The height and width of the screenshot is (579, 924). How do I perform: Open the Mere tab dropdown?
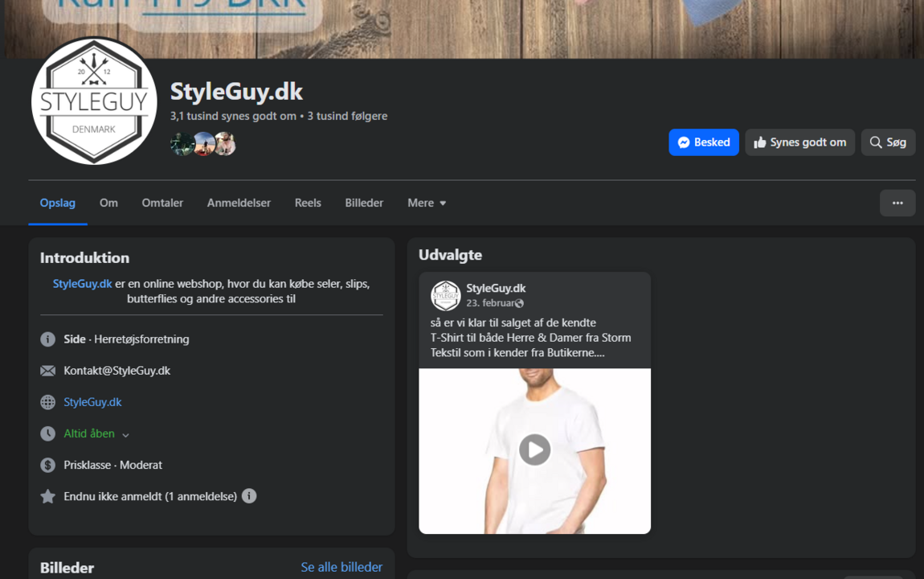click(427, 203)
